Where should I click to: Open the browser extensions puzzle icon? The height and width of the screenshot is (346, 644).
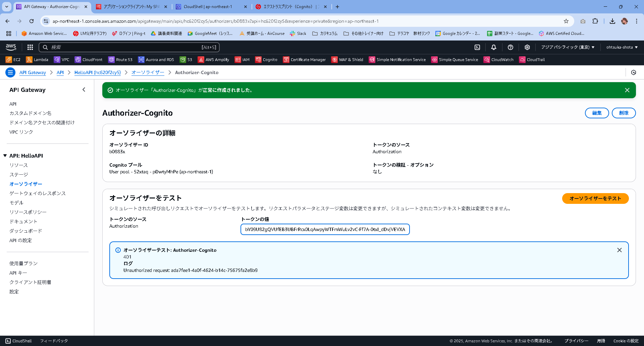(x=595, y=21)
